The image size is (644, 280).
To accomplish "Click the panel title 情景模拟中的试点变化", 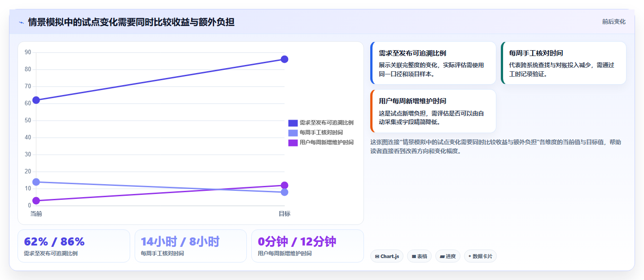I will [131, 22].
